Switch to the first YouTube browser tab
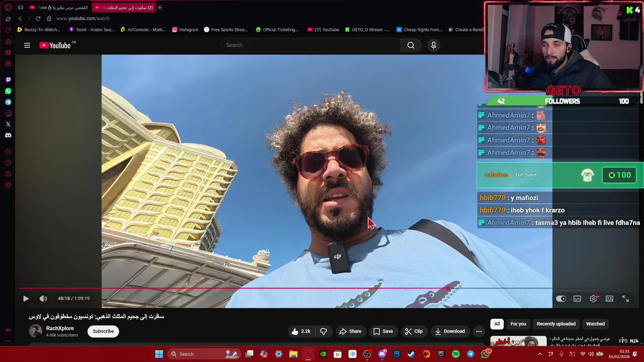The width and height of the screenshot is (644, 362). 58,8
